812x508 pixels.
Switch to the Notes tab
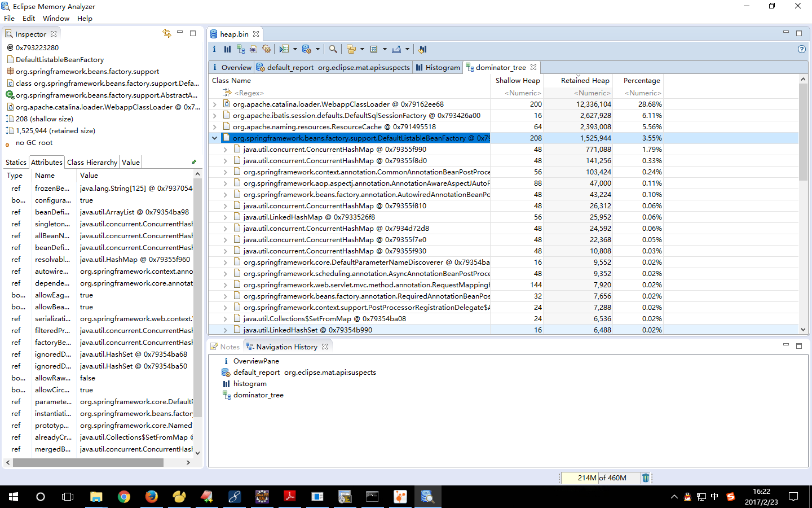click(226, 347)
